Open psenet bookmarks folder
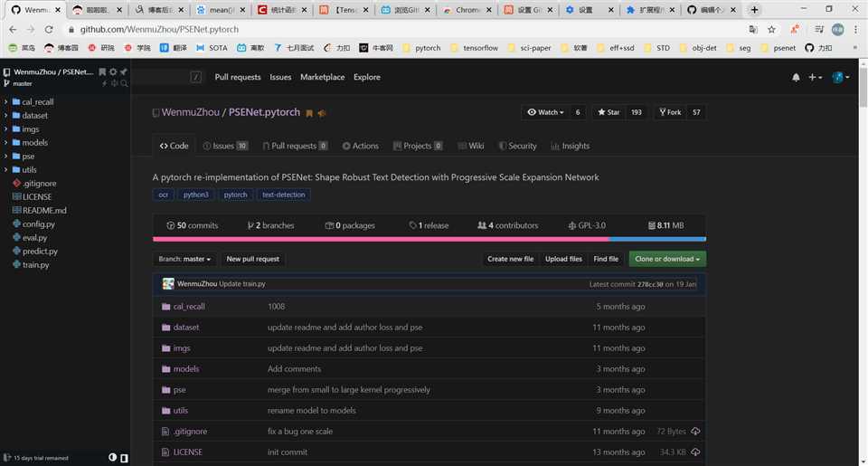 pos(778,48)
